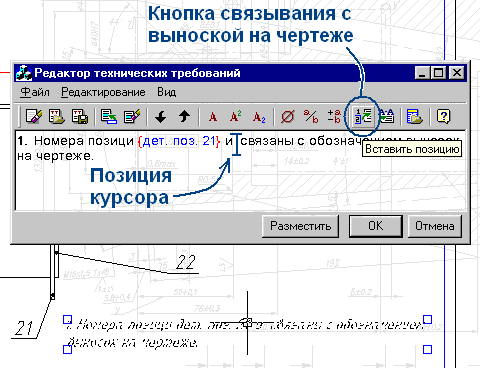The image size is (480, 368).
Task: Select the superscript A² icon
Action: coord(236,117)
